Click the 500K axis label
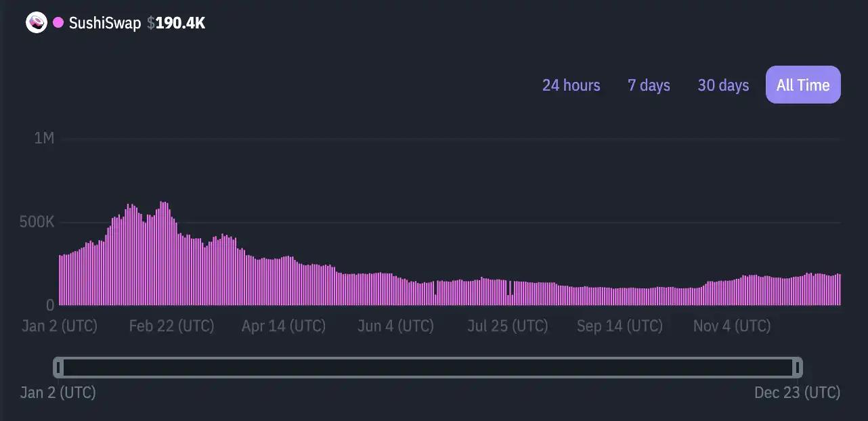This screenshot has height=421, width=868. coord(36,221)
